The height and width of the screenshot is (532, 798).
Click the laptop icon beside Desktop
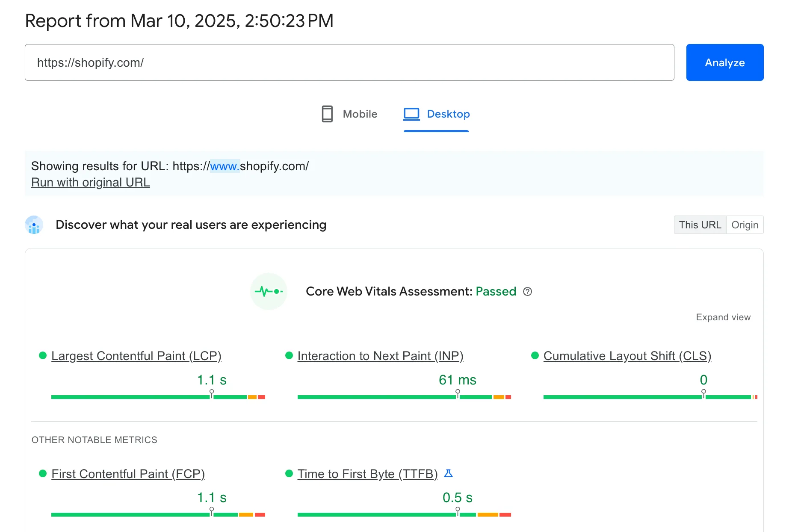[x=411, y=114]
